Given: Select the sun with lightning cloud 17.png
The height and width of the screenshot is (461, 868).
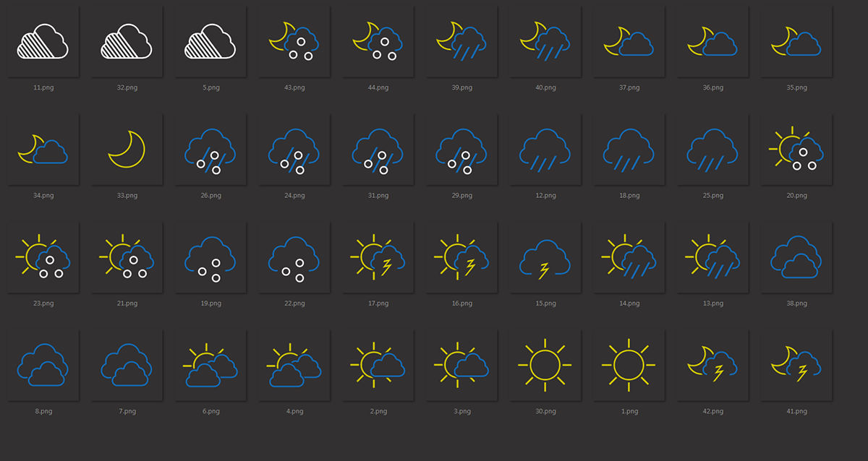Looking at the screenshot, I should [378, 257].
